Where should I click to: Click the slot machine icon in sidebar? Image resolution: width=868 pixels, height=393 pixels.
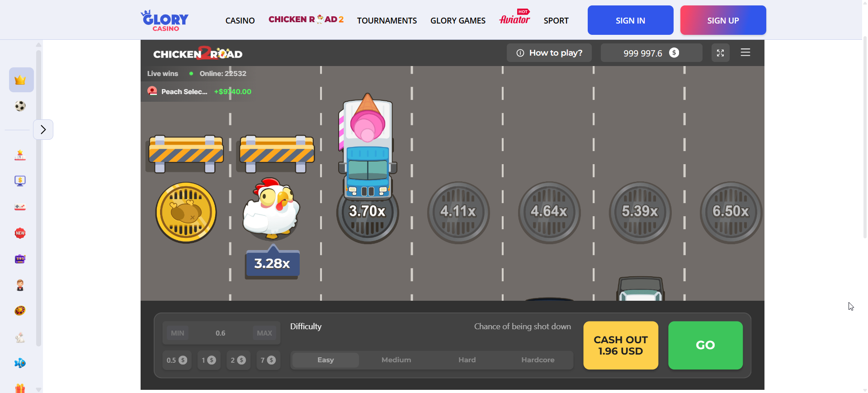click(x=20, y=259)
